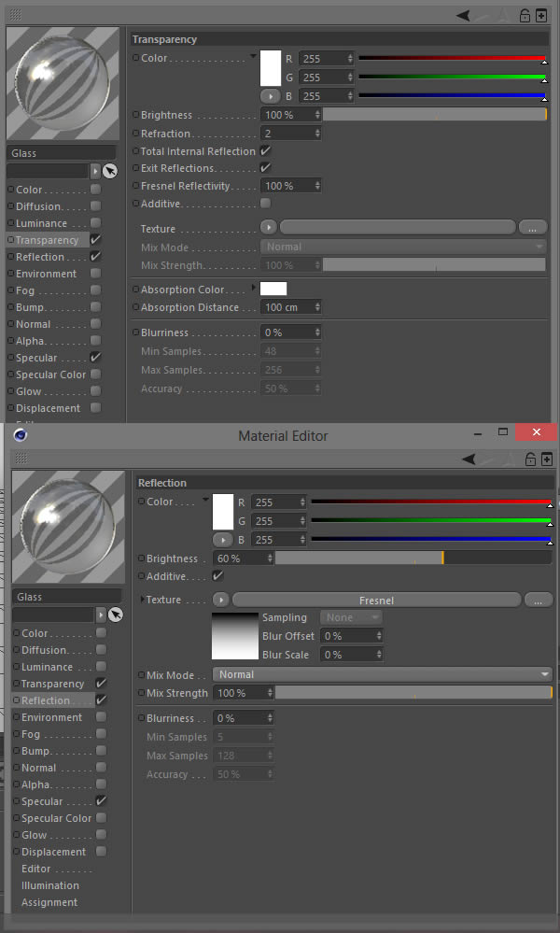The image size is (560, 933).
Task: Click Glass name field in Transparency panel
Action: [62, 153]
